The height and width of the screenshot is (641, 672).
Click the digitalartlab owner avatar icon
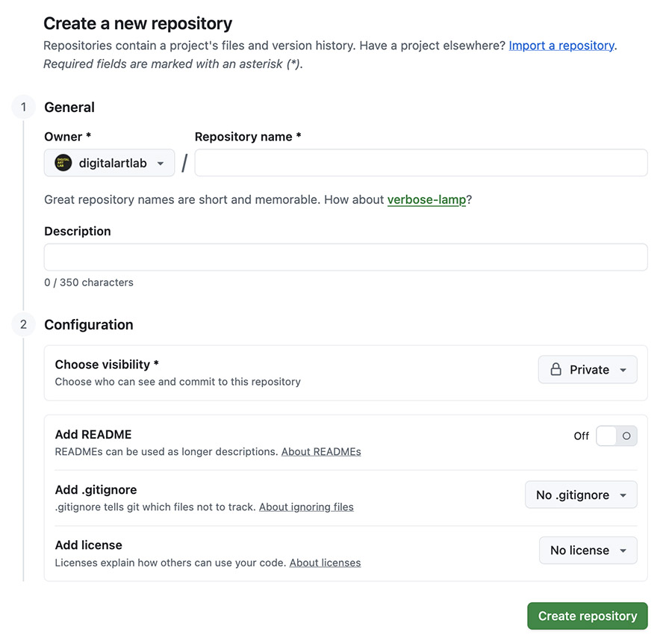click(x=63, y=163)
